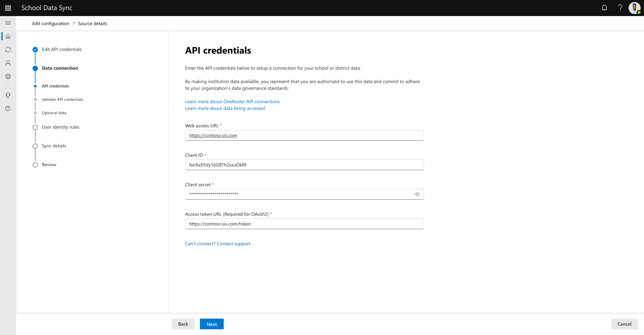The image size is (644, 335).
Task: Click the Back button
Action: (x=183, y=324)
